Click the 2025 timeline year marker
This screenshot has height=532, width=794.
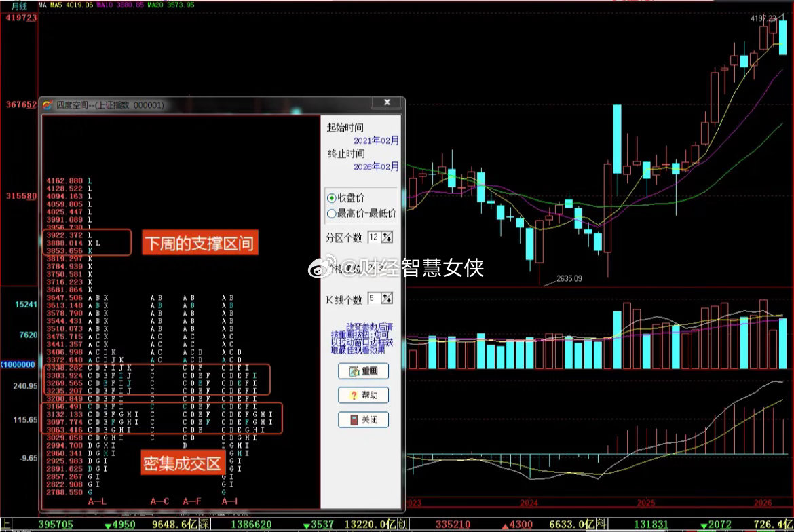coord(645,503)
